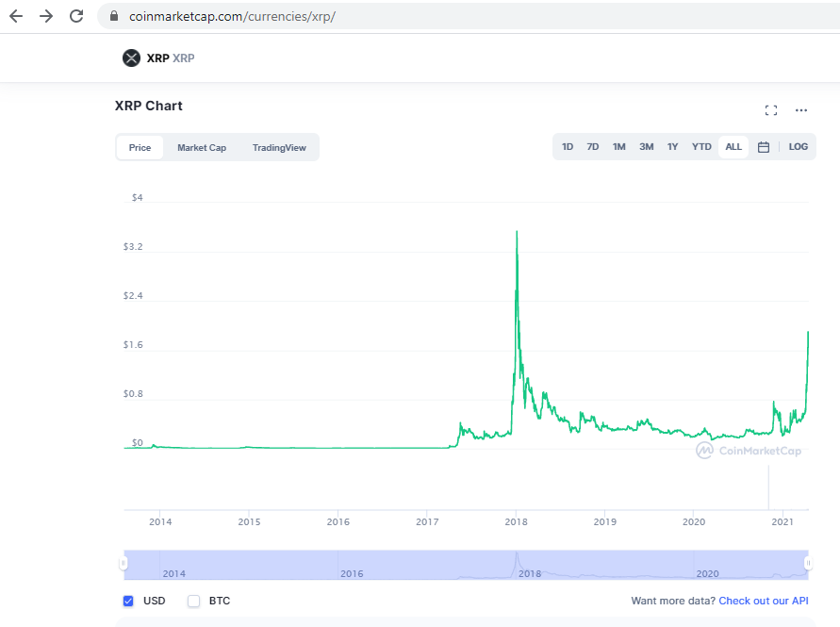Click the XRP Chart heading
The image size is (840, 627).
pos(148,106)
